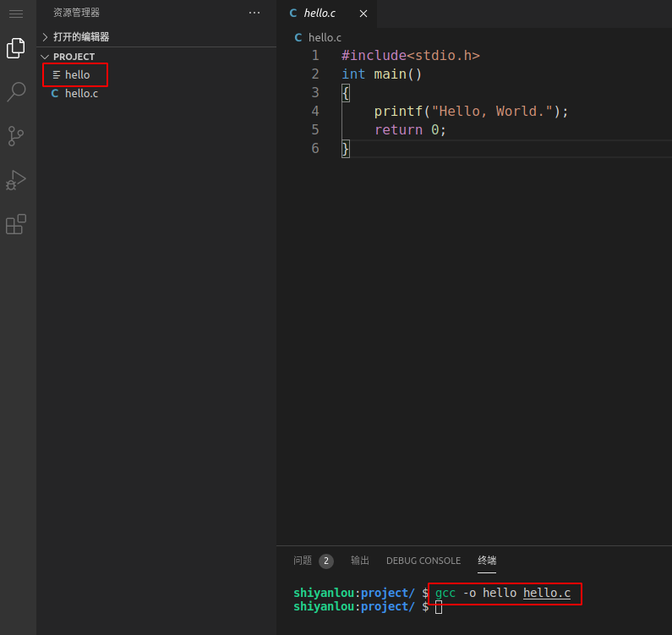The image size is (672, 635).
Task: Click the terminal prompt input cursor
Action: 439,607
